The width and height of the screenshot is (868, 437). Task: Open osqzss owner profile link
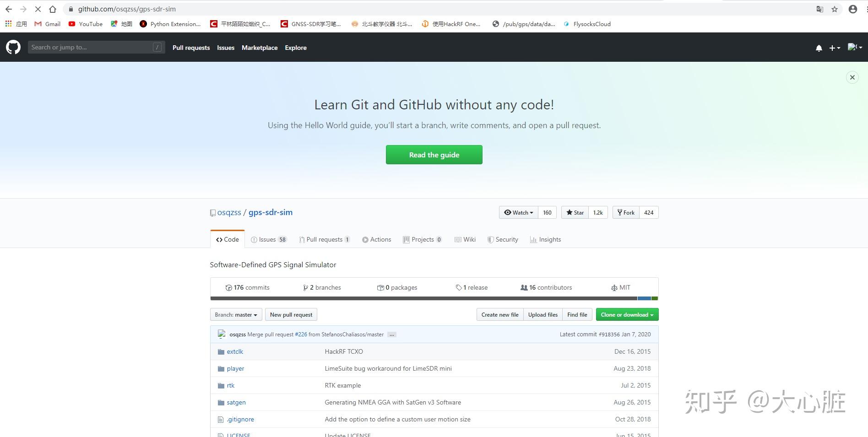[x=229, y=212]
